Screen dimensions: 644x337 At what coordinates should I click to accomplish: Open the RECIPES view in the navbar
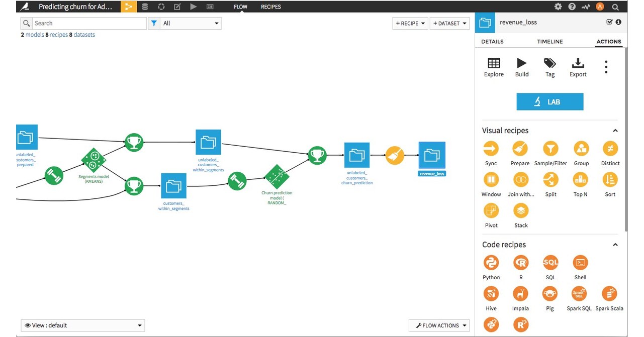tap(270, 7)
